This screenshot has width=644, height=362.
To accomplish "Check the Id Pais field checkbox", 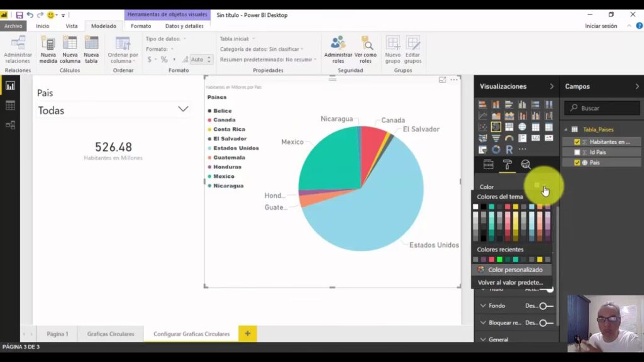I will pyautogui.click(x=577, y=152).
